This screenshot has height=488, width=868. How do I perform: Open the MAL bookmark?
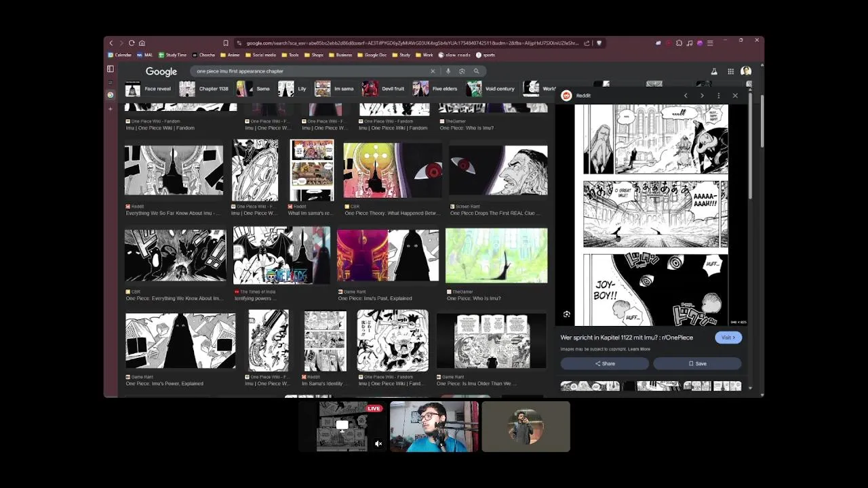tap(144, 55)
